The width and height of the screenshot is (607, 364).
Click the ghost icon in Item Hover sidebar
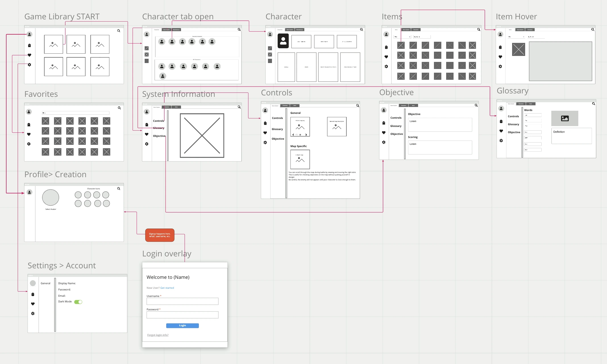500,47
